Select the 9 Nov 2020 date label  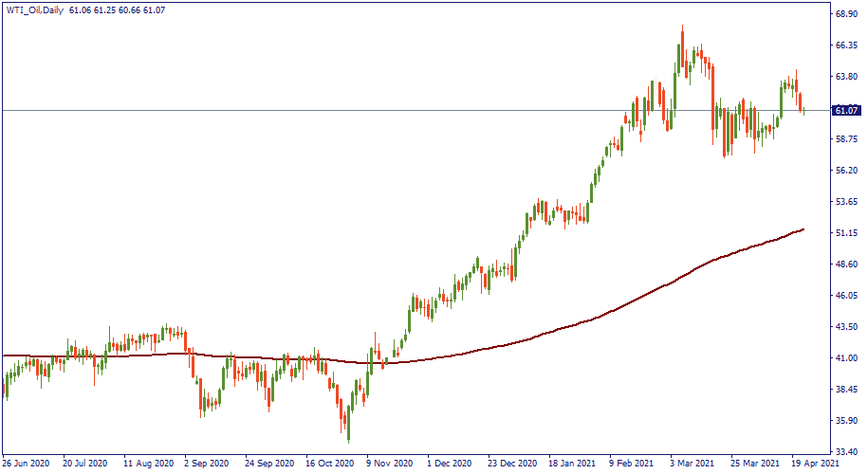388,465
